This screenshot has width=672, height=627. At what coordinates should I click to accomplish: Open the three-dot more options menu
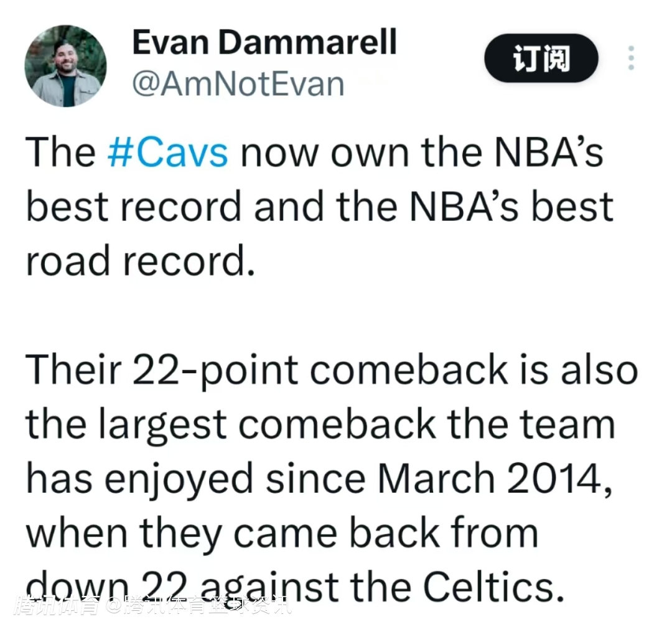[631, 59]
